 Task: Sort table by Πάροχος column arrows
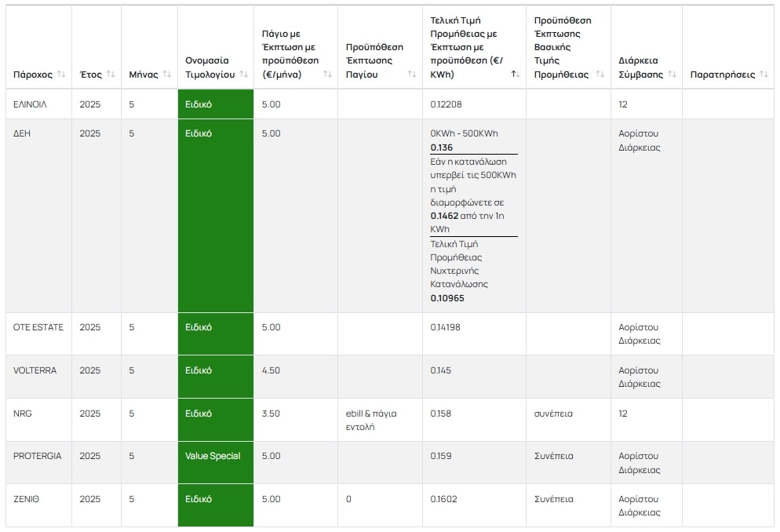61,75
